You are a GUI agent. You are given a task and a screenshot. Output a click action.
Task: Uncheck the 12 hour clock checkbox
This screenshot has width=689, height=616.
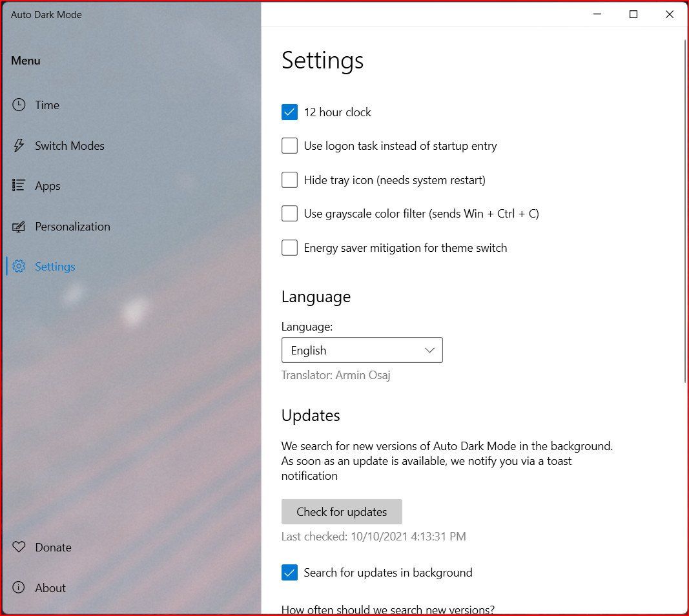click(x=289, y=112)
